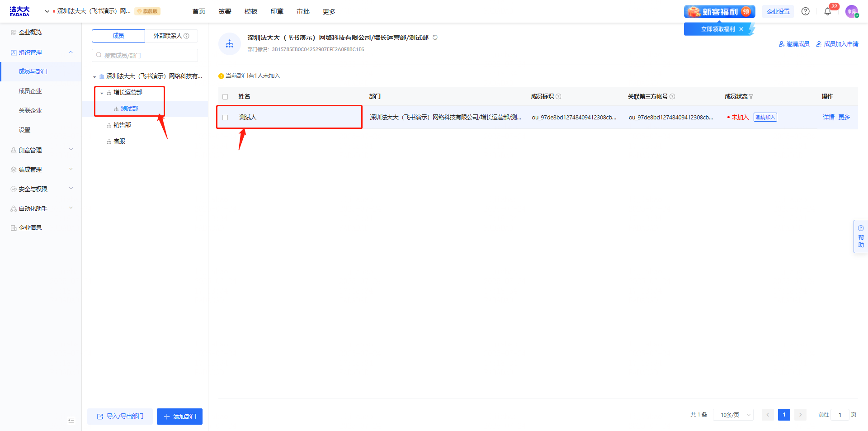Open the help question mark icon

pyautogui.click(x=805, y=11)
